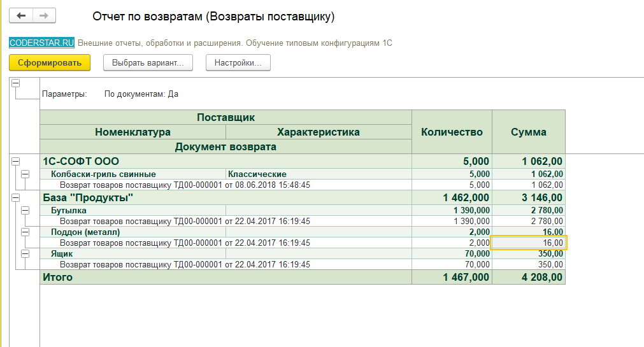This screenshot has height=347, width=644.
Task: Collapse the Поддон (металл) subgroup
Action: point(25,232)
